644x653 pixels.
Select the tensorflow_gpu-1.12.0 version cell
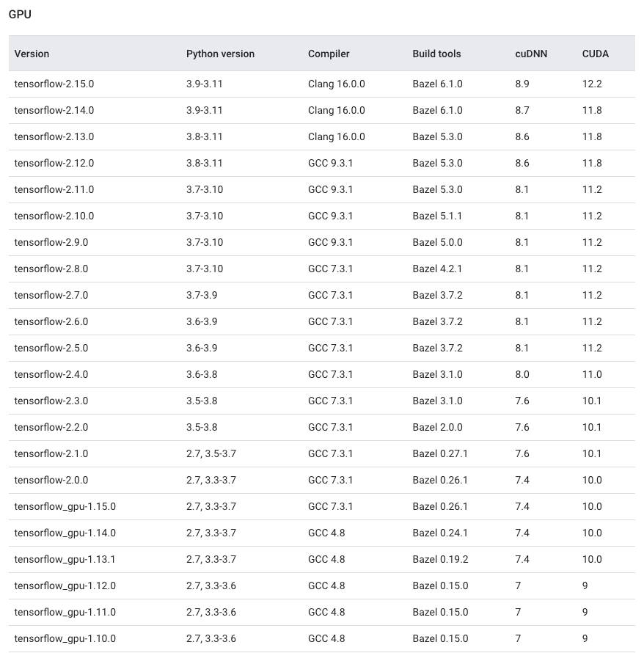pyautogui.click(x=65, y=585)
